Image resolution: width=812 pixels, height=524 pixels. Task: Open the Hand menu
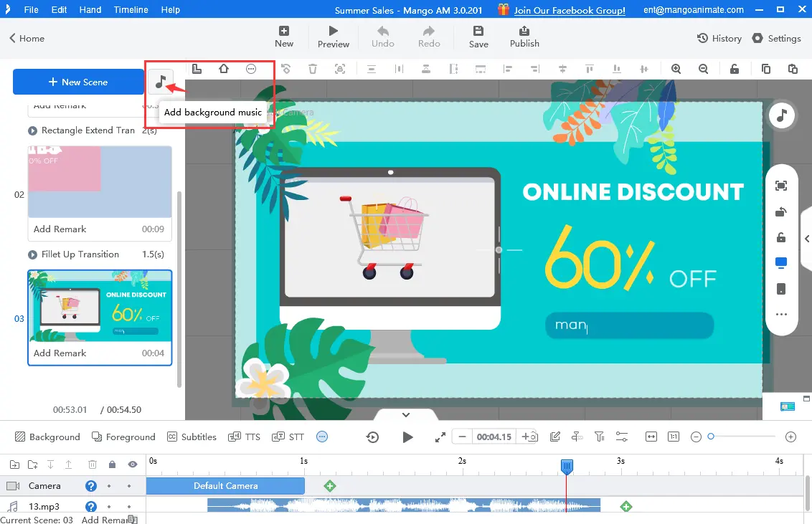pyautogui.click(x=90, y=10)
